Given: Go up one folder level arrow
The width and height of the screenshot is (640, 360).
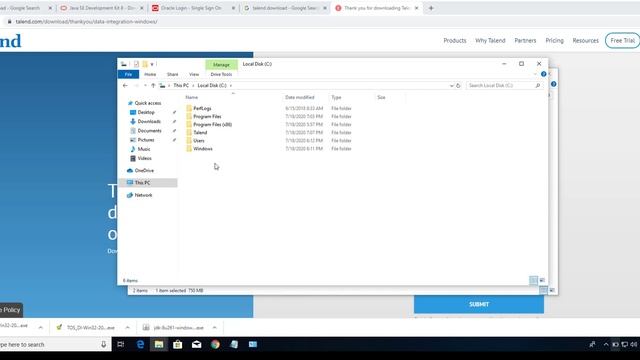Looking at the screenshot, I should pos(153,85).
